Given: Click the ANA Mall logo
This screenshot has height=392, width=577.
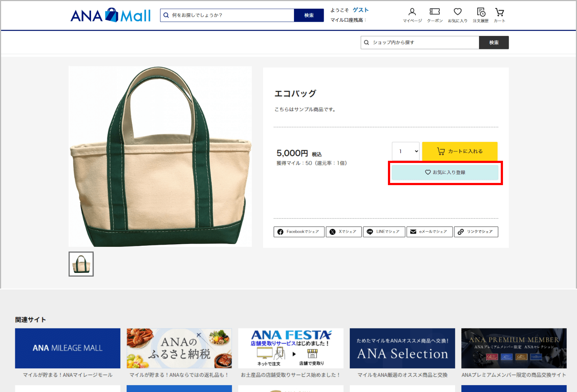Looking at the screenshot, I should click(110, 16).
